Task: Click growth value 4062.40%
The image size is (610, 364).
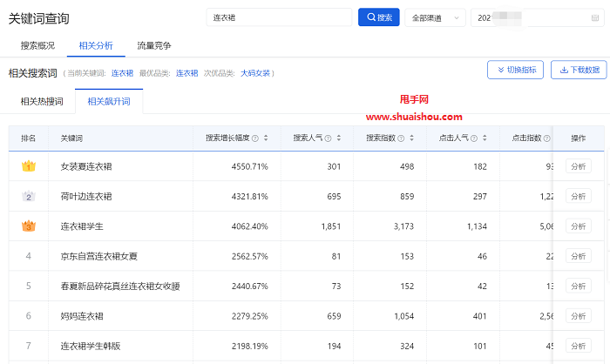Action: point(250,226)
